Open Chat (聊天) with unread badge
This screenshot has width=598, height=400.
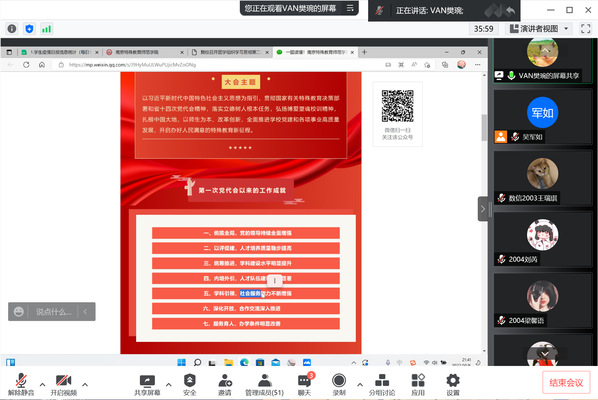pos(304,384)
